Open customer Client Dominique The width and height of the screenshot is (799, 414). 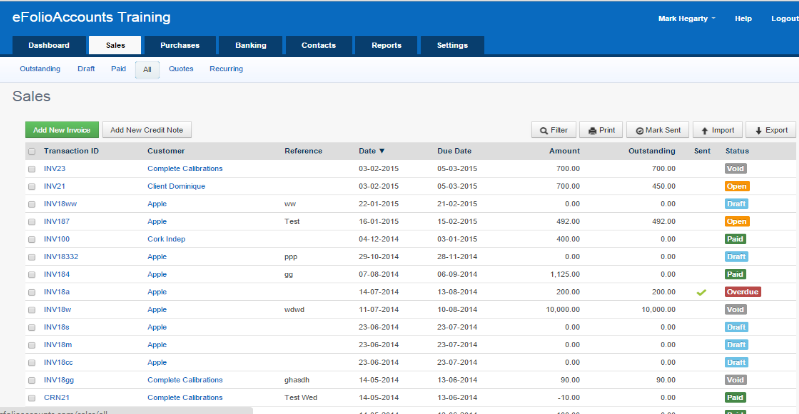pos(176,187)
